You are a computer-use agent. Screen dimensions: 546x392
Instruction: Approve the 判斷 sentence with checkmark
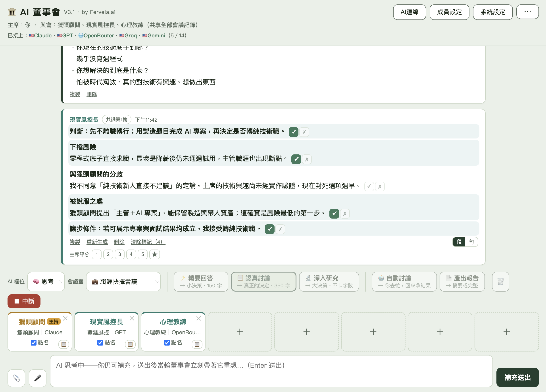293,132
